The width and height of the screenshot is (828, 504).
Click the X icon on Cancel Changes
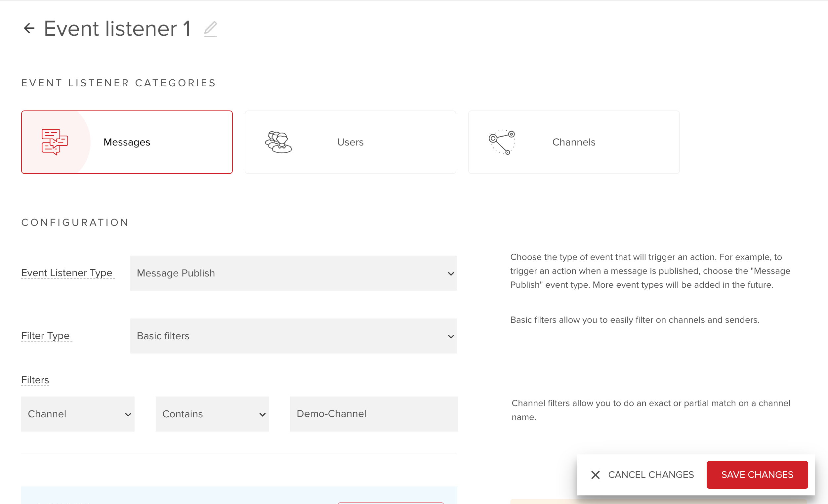click(x=595, y=474)
